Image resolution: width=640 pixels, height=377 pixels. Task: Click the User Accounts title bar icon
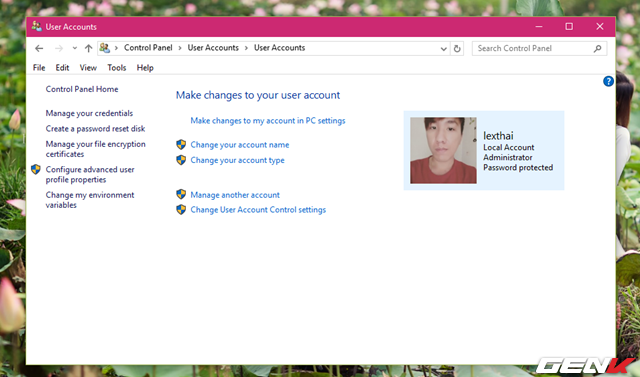36,27
